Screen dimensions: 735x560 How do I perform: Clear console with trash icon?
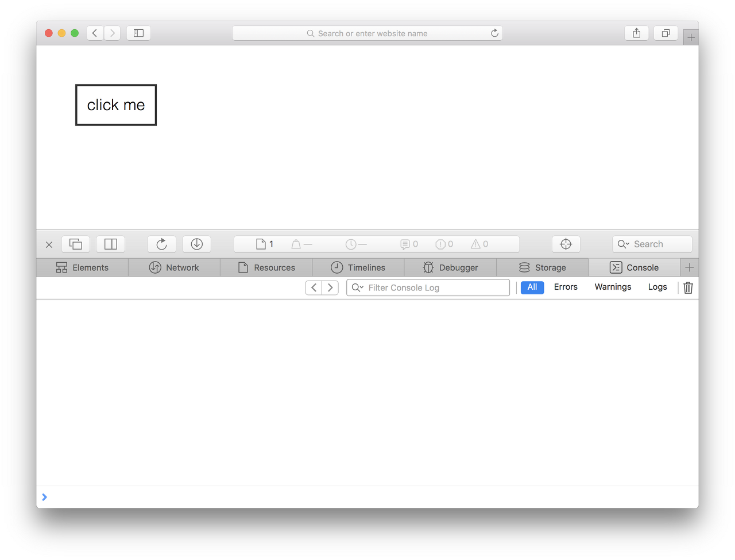coord(688,287)
